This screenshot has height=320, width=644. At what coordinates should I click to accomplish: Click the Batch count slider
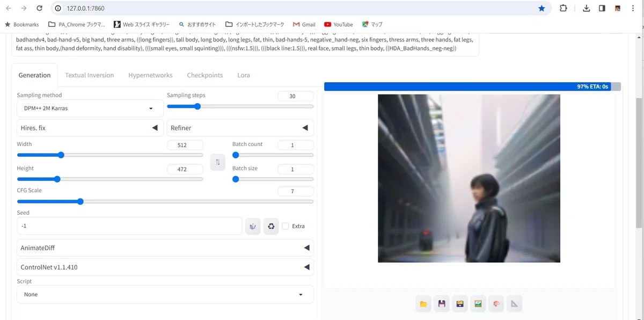(x=273, y=155)
